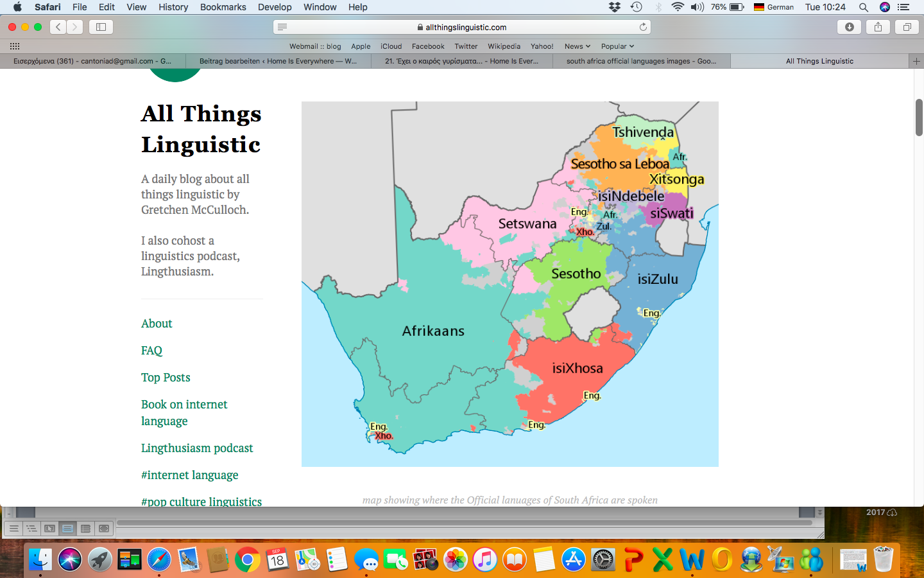This screenshot has height=578, width=924.
Task: Switch to Beitrag bearbeiten tab
Action: click(x=278, y=61)
